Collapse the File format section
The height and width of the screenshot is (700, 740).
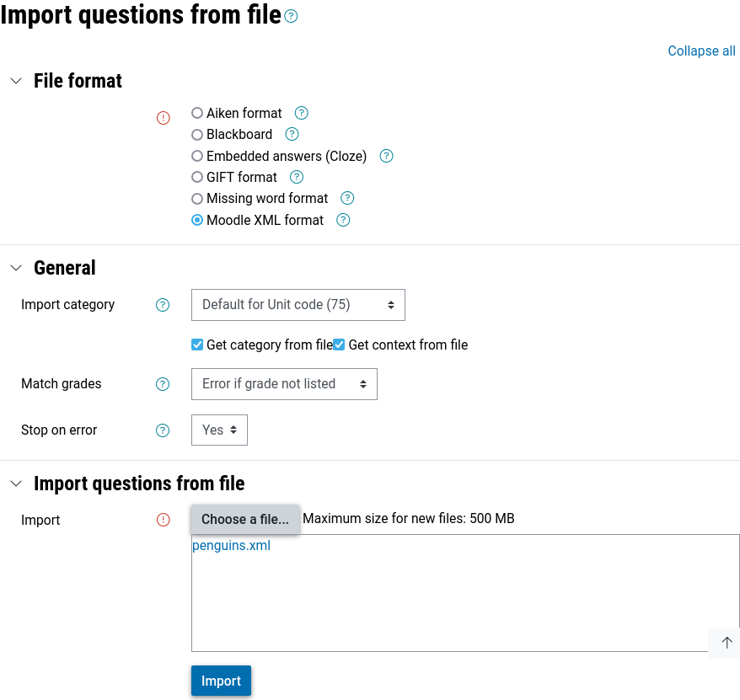pos(15,81)
